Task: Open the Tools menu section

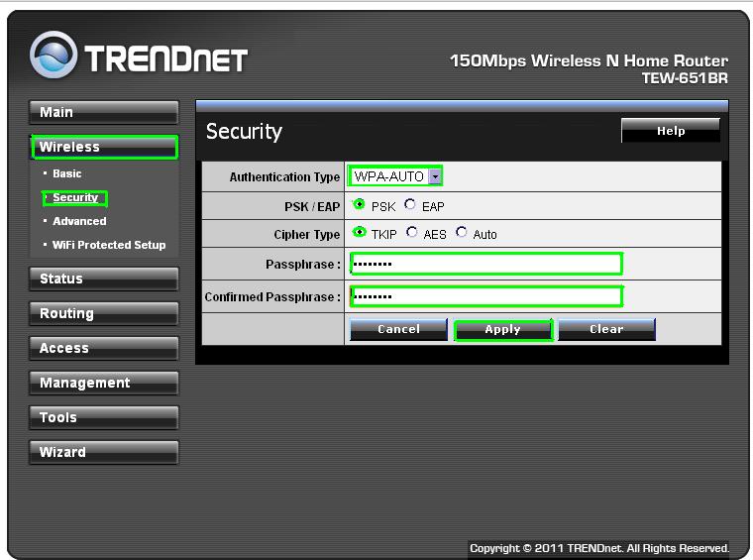Action: 104,418
